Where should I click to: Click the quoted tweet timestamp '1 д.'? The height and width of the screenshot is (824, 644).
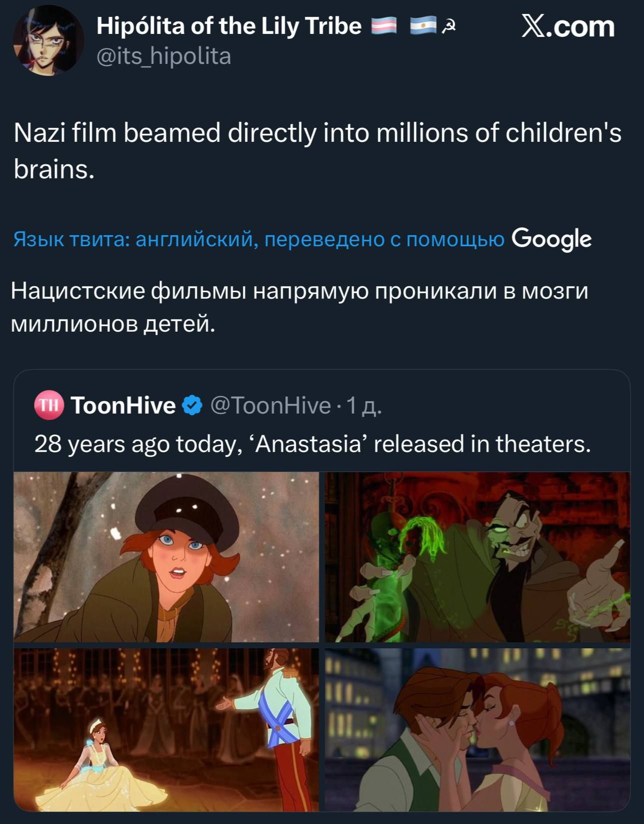click(x=364, y=405)
